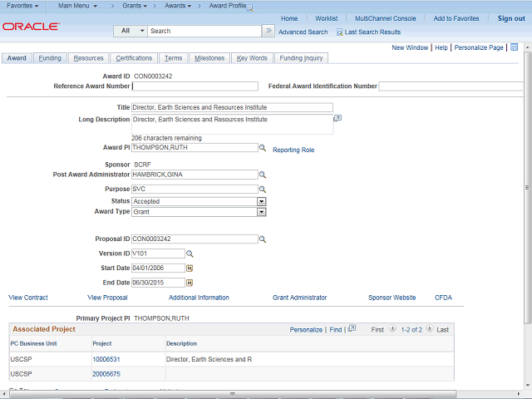Expand the Status dropdown
Image resolution: width=532 pixels, height=399 pixels.
(x=261, y=201)
